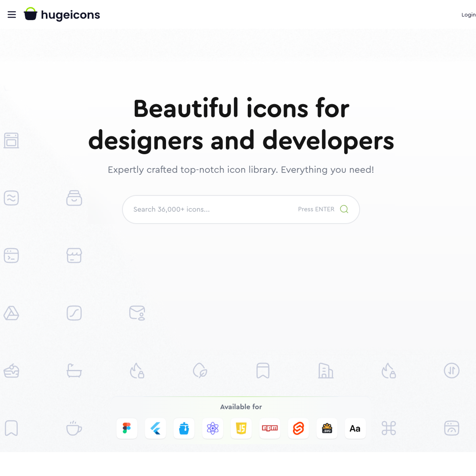Click the hugeicons basket logo
Screen dimensions: 476x476
coord(30,14)
